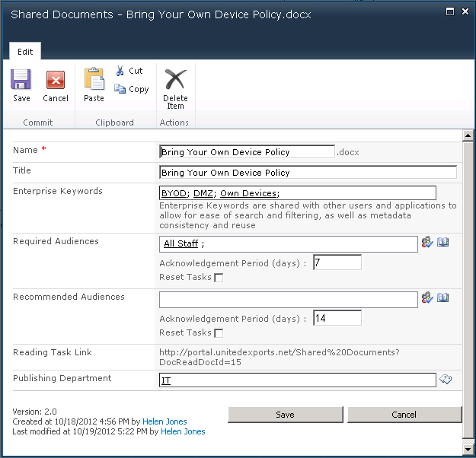This screenshot has width=476, height=458.
Task: Click the Reading Task Link URL text
Action: 280,357
